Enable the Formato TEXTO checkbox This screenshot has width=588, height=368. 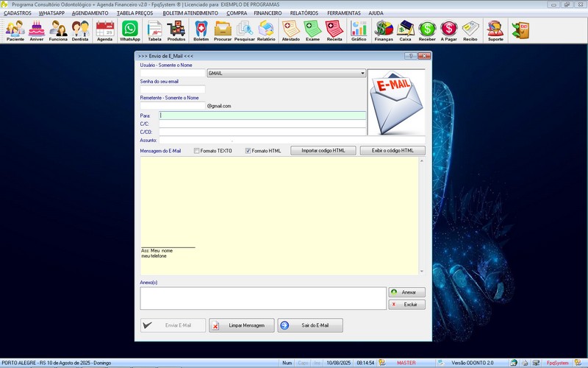point(197,151)
